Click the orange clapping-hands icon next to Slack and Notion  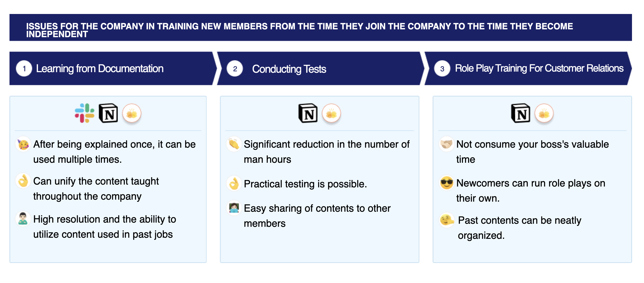tap(132, 114)
